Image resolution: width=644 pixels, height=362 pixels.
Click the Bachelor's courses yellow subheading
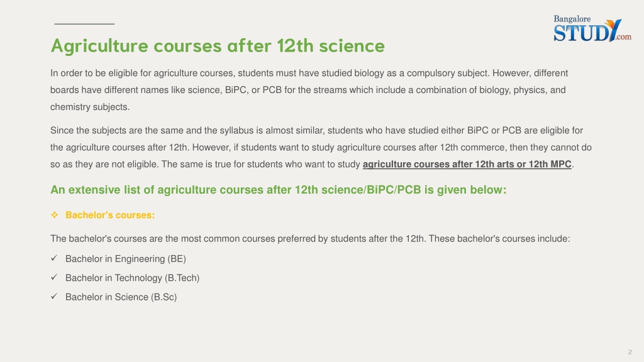(x=110, y=215)
